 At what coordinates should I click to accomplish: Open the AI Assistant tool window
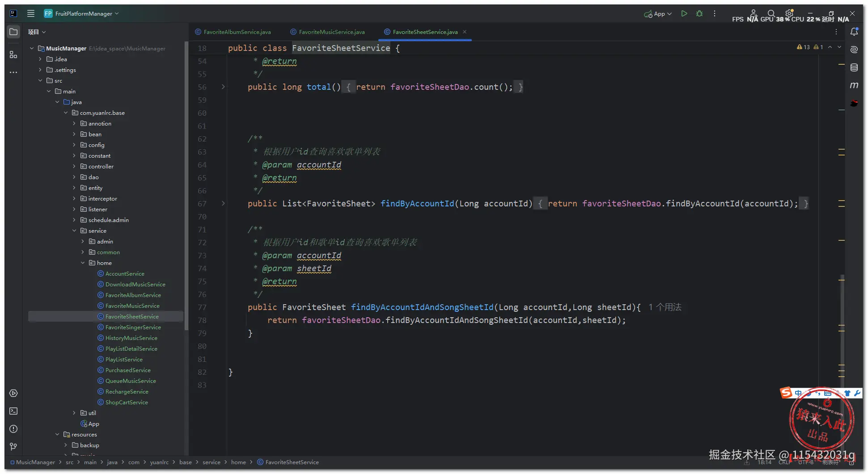click(x=854, y=50)
